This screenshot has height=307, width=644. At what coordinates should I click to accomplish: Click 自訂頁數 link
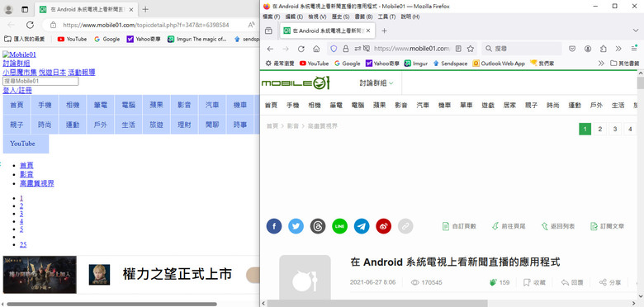tap(459, 226)
